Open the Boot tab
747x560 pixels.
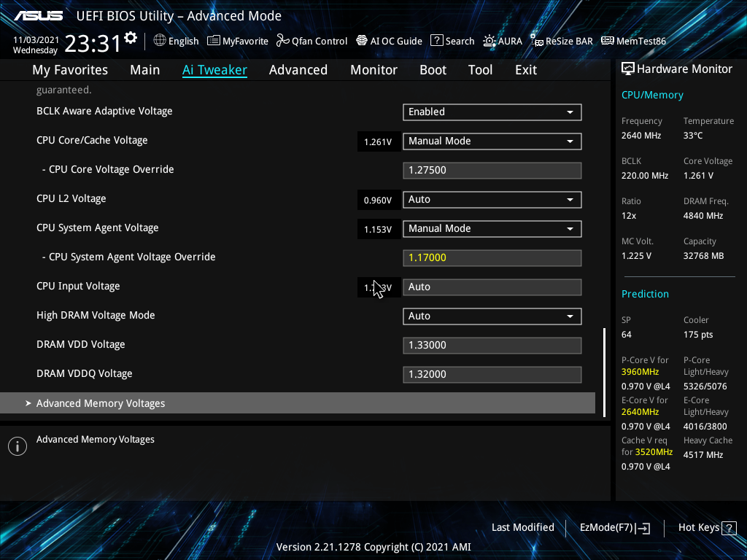tap(433, 70)
